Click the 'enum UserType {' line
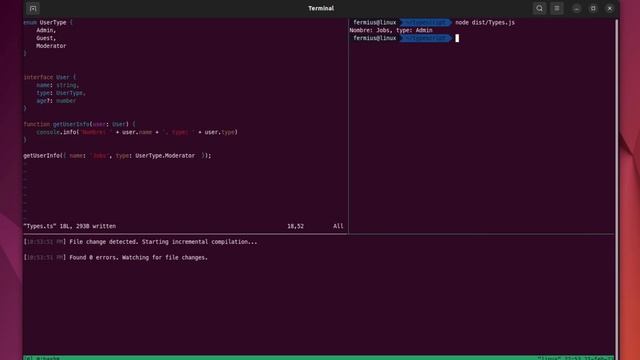Screen dimensions: 640x360 pos(48,22)
